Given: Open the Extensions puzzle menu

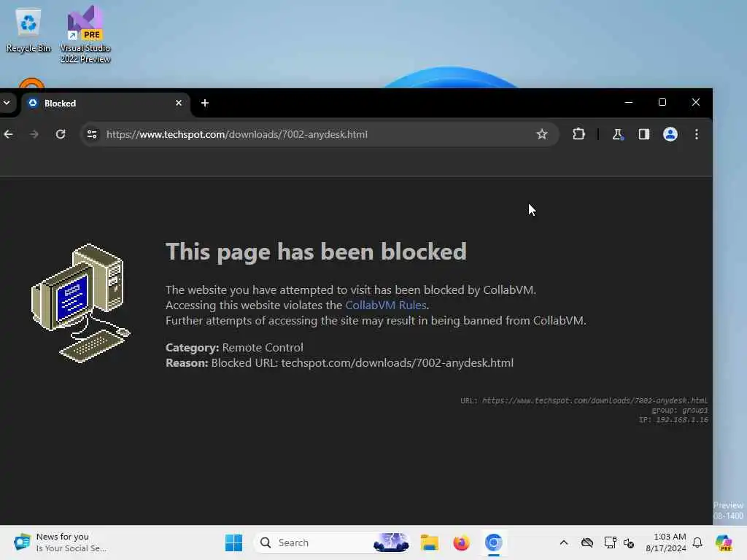Looking at the screenshot, I should [578, 134].
